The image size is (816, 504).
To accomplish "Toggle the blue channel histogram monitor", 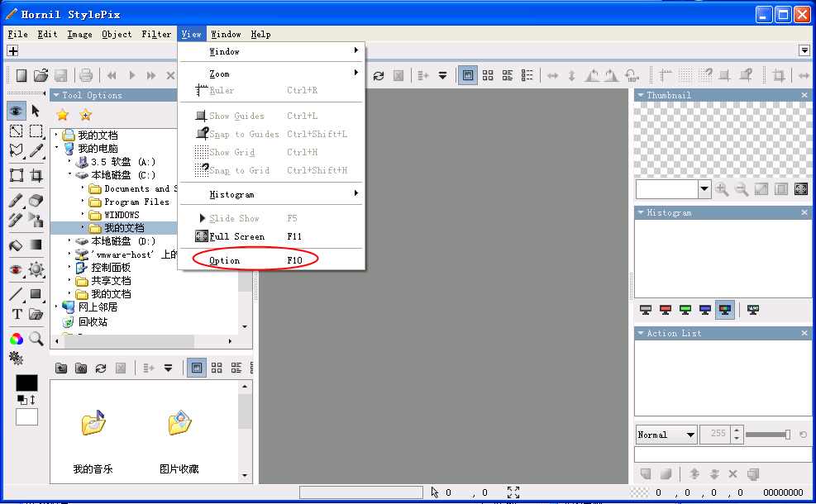I will [x=705, y=310].
